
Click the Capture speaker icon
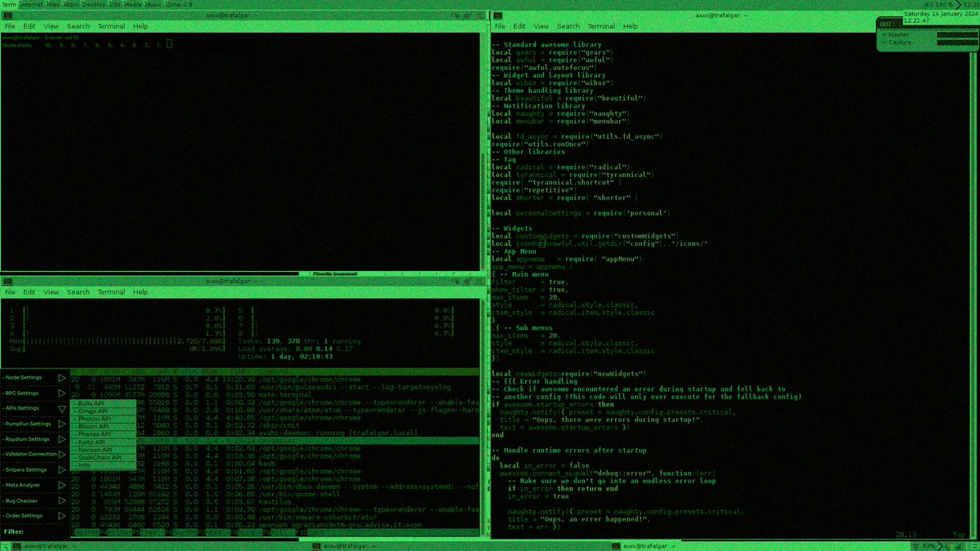point(883,42)
